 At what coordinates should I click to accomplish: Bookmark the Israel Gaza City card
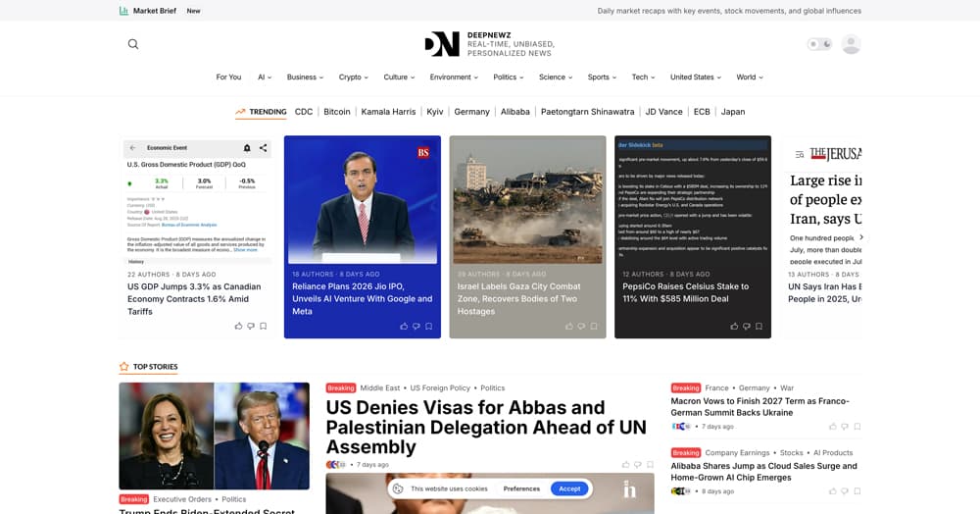(594, 327)
